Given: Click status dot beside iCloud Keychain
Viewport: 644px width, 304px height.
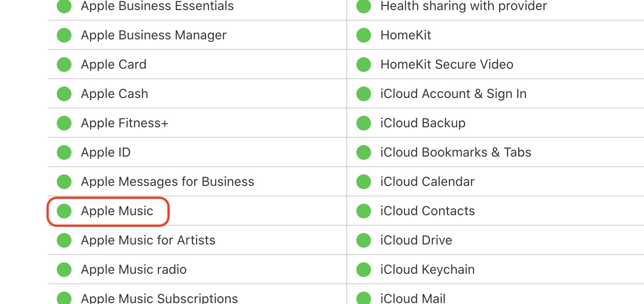Looking at the screenshot, I should [x=364, y=270].
